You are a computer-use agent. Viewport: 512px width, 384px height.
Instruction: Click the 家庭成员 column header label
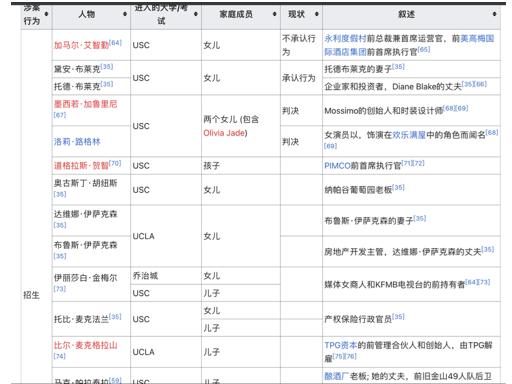point(236,14)
